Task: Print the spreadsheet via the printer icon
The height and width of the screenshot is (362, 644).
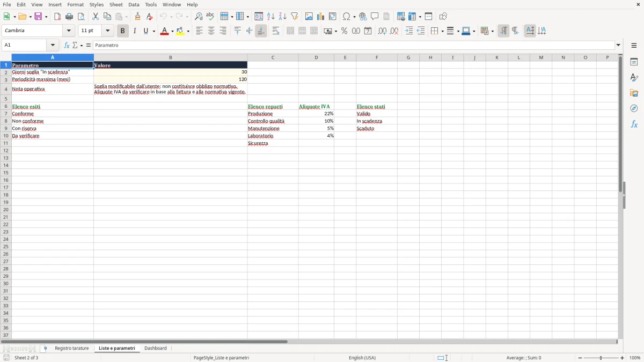Action: [x=69, y=17]
